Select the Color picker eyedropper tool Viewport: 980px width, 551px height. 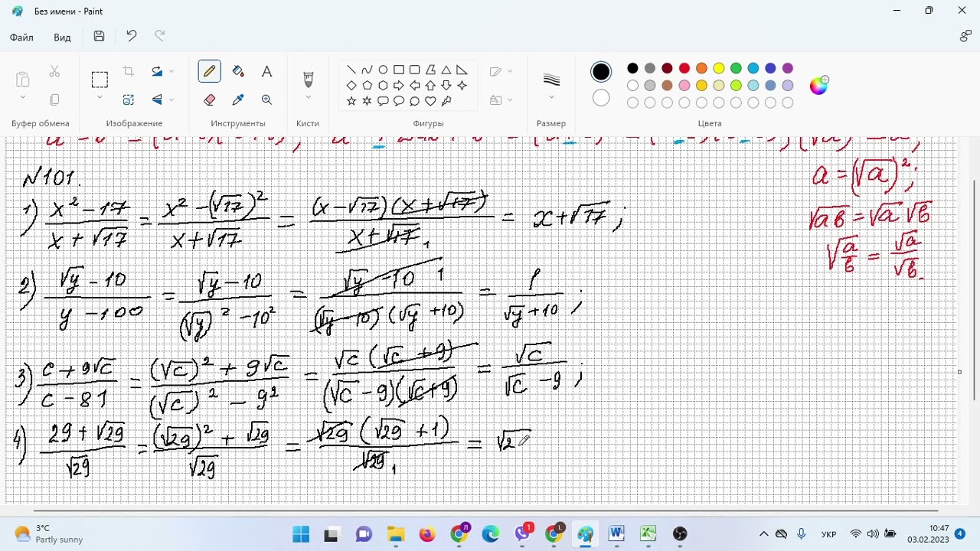point(238,99)
